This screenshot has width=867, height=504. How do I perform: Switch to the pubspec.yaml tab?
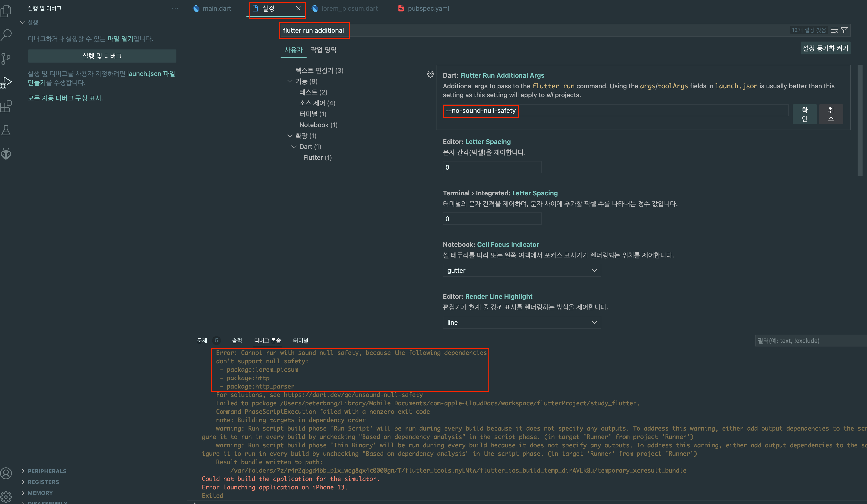coord(428,8)
